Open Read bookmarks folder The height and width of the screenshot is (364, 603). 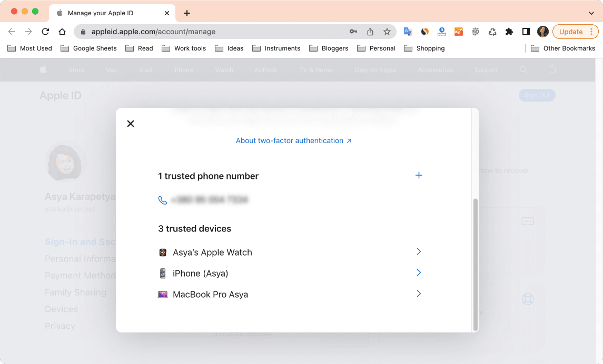pyautogui.click(x=139, y=48)
